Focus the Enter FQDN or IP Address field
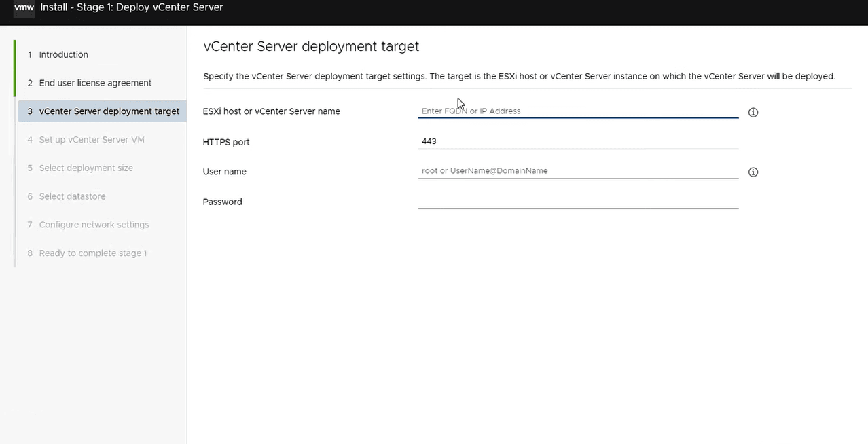The image size is (868, 444). [x=577, y=111]
